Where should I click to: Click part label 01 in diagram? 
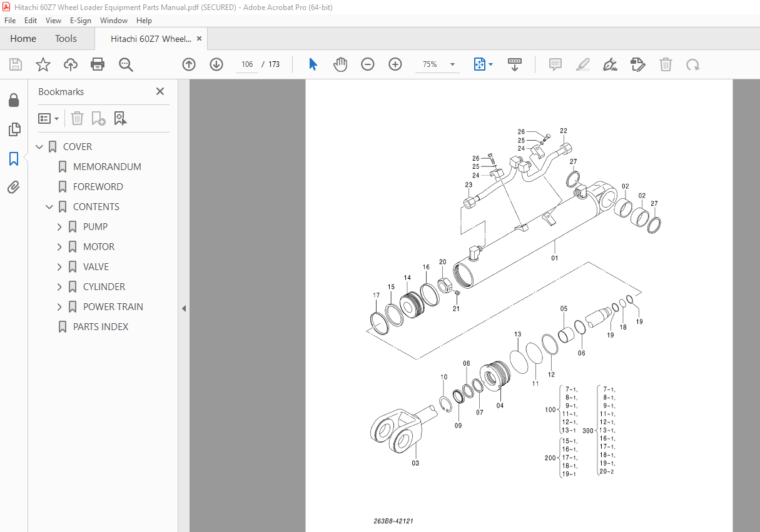point(554,258)
